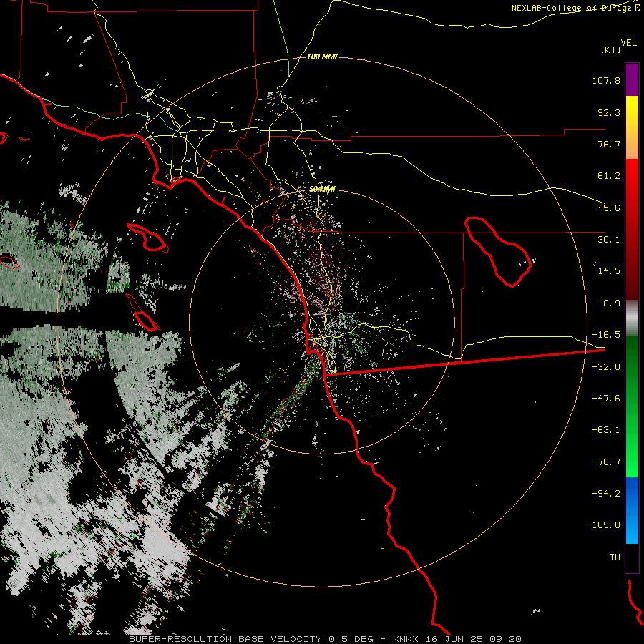644x644 pixels.
Task: Select the -0.9 velocity scale value
Action: pyautogui.click(x=609, y=303)
